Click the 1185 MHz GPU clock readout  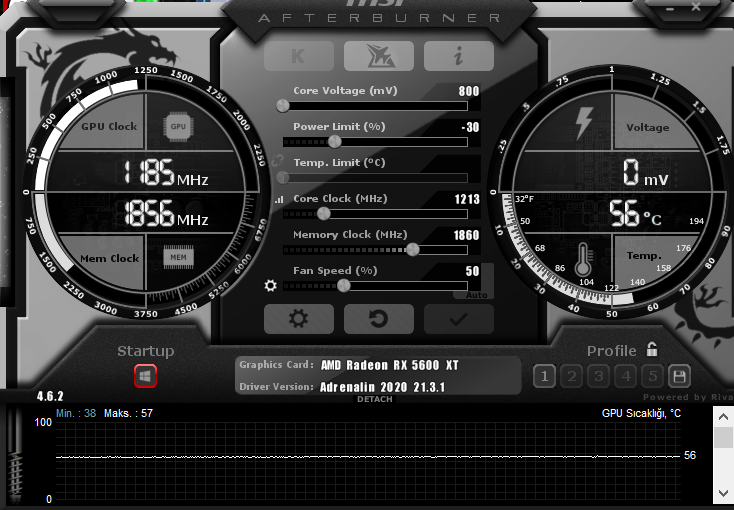tap(165, 173)
